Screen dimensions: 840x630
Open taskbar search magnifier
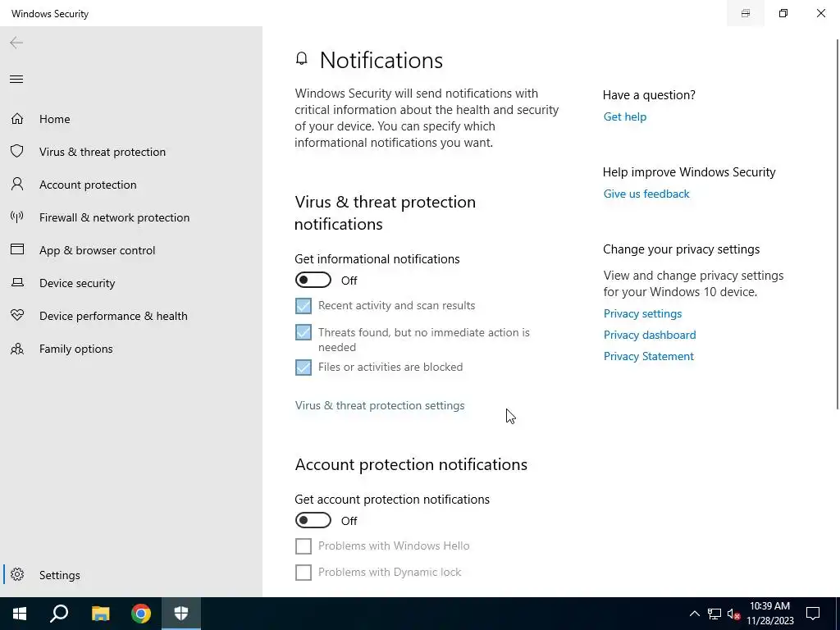coord(59,614)
